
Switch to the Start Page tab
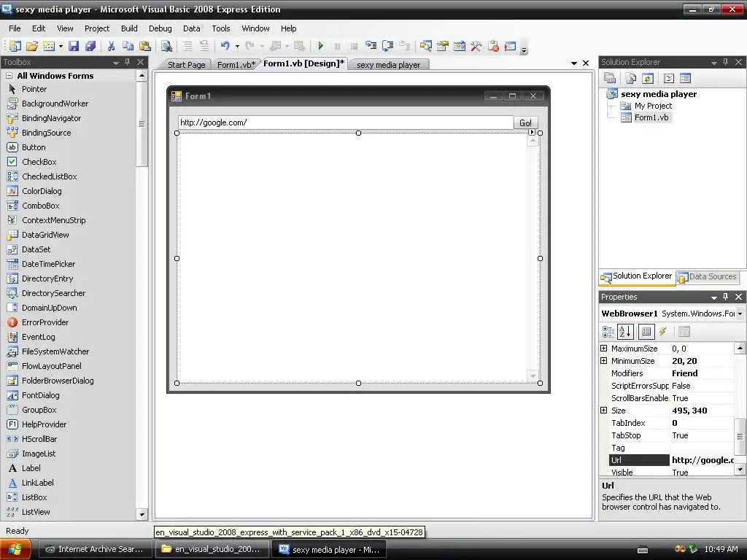[x=186, y=65]
